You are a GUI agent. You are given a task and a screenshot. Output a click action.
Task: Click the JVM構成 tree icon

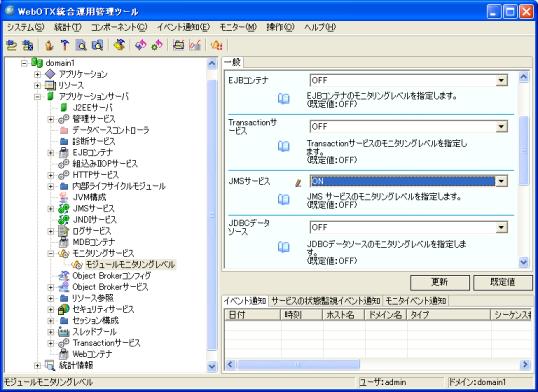pos(64,197)
